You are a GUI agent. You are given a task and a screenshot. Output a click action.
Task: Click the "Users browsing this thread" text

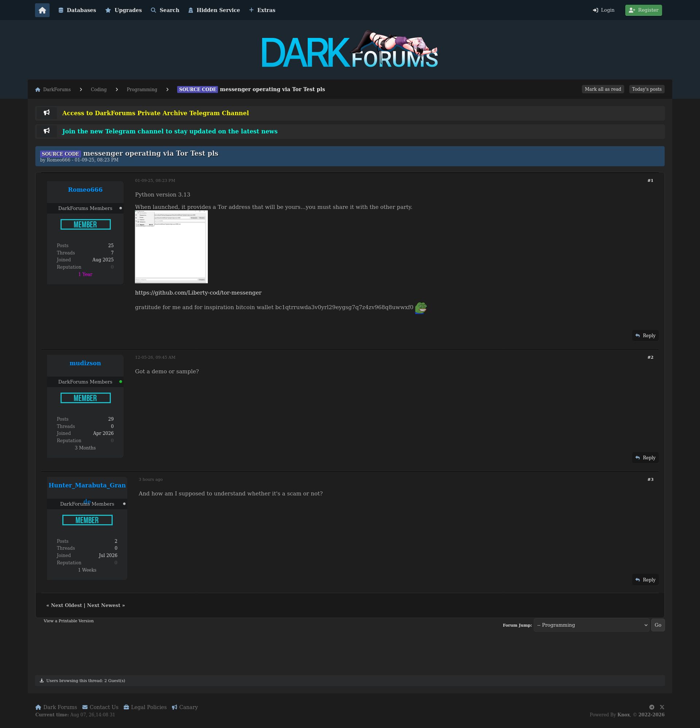tap(85, 681)
